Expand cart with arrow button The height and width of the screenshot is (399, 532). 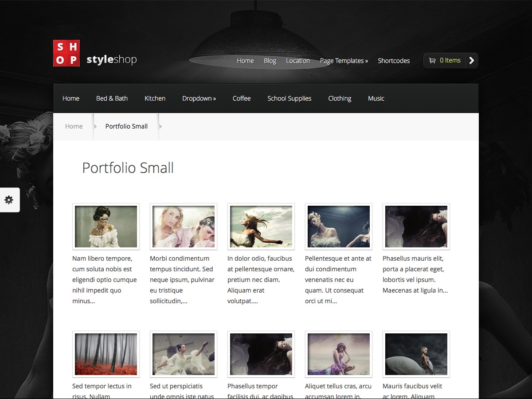click(472, 61)
